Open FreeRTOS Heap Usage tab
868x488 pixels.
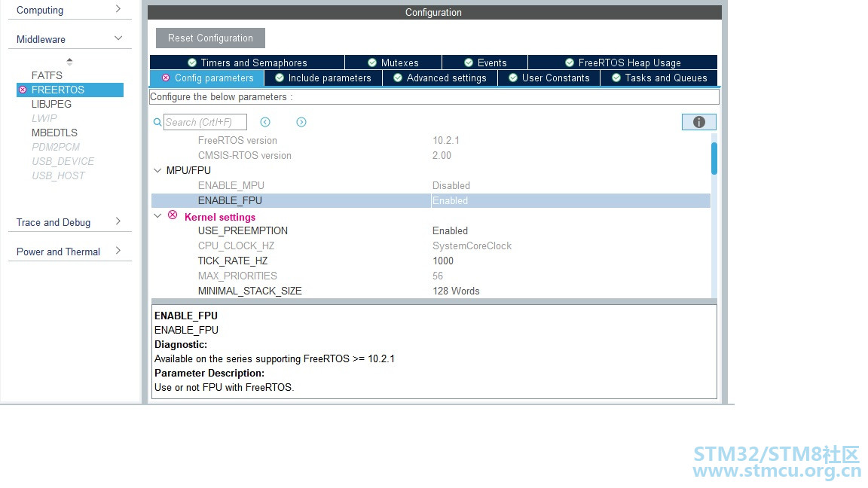(x=623, y=63)
